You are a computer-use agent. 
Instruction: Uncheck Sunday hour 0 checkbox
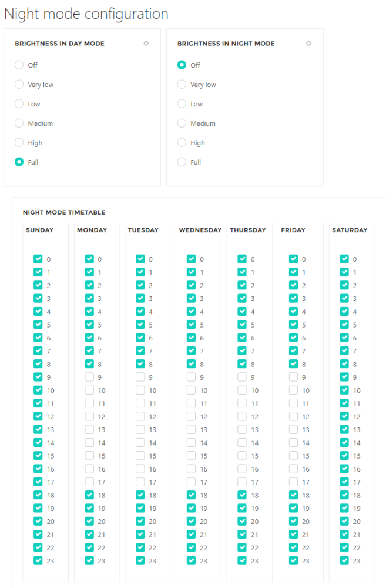click(38, 259)
